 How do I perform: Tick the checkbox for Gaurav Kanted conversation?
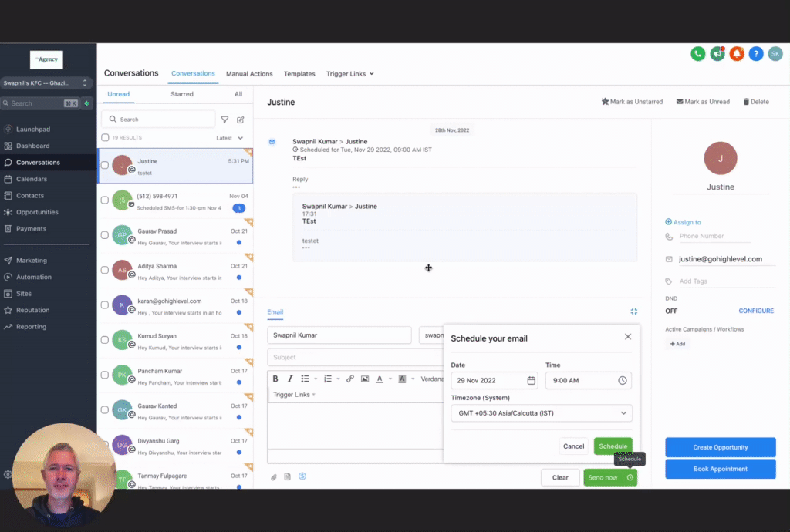point(105,409)
